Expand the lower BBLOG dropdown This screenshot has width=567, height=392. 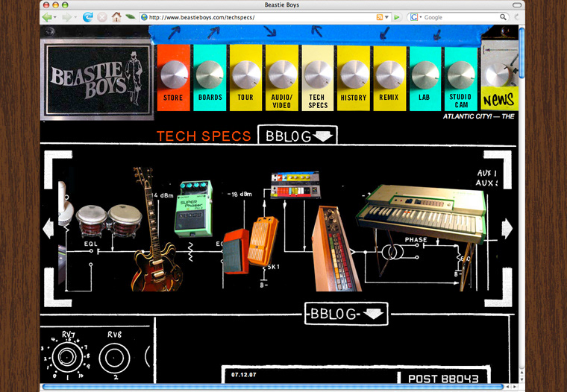pyautogui.click(x=346, y=314)
